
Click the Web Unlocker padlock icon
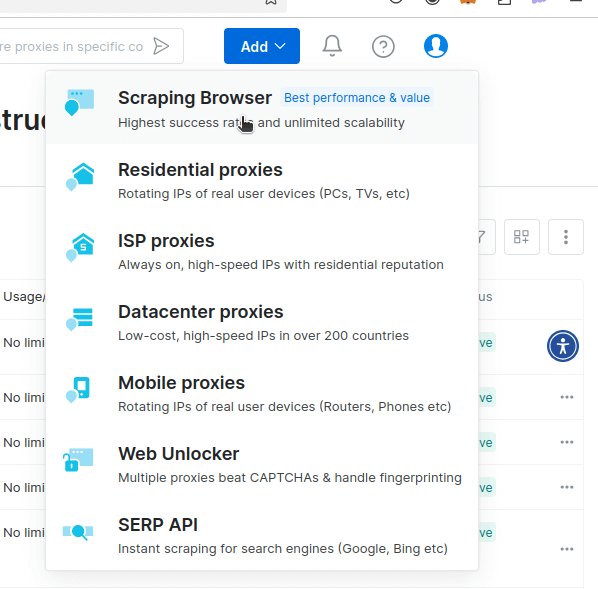[x=78, y=460]
